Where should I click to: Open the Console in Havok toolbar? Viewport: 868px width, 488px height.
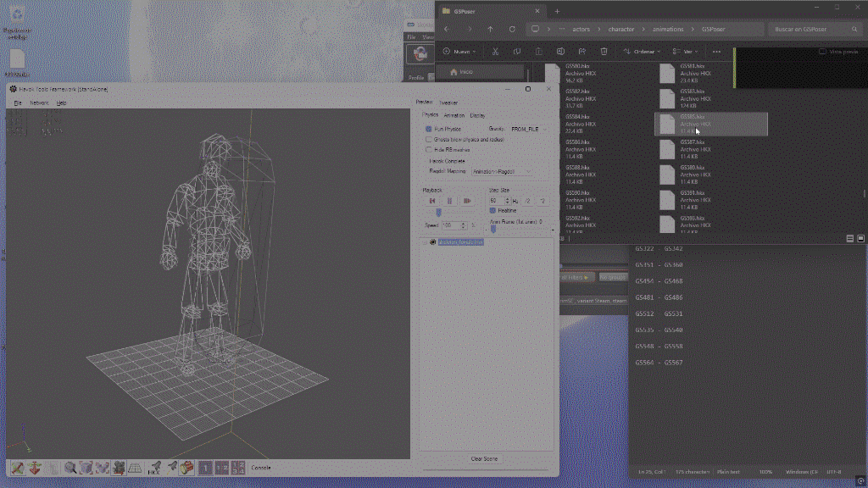click(x=261, y=468)
